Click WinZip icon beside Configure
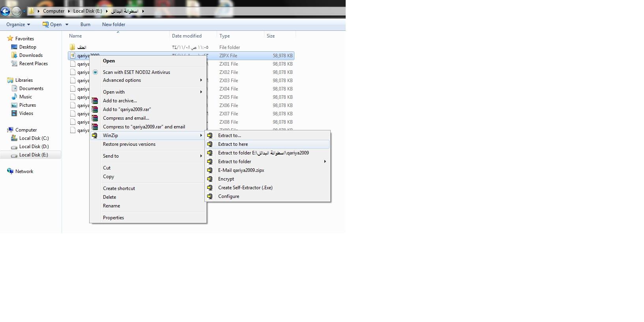This screenshot has width=644, height=322. point(210,196)
